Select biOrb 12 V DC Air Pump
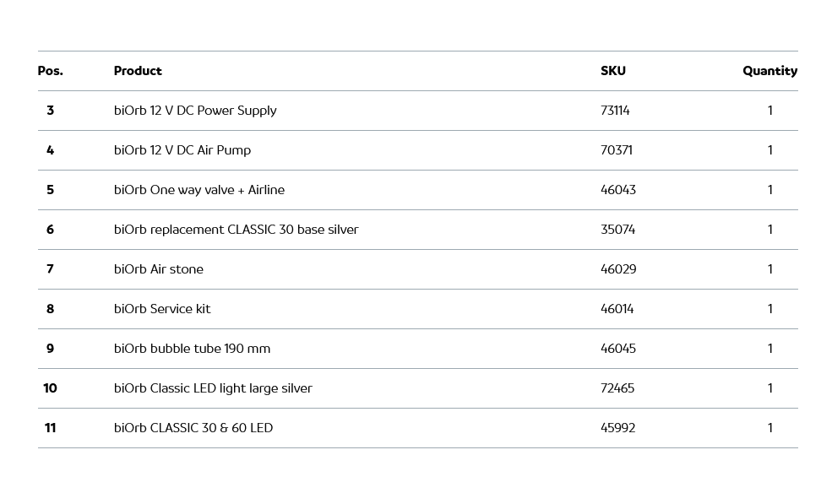The image size is (832, 504). [x=182, y=150]
